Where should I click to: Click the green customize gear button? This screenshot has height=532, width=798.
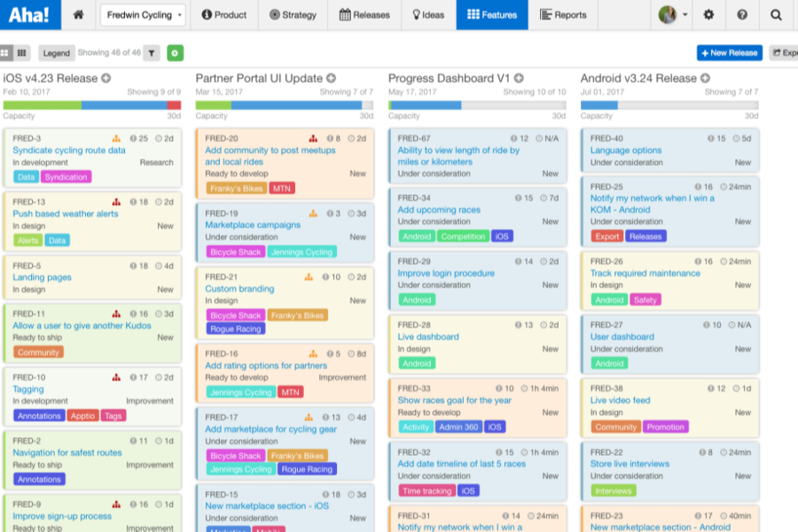tap(175, 53)
